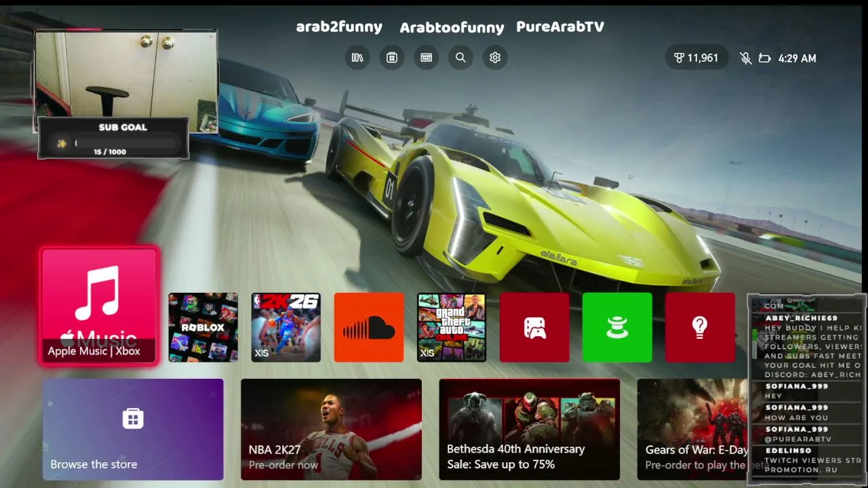Click the shopping bag icon on store card
The image size is (868, 488).
133,418
